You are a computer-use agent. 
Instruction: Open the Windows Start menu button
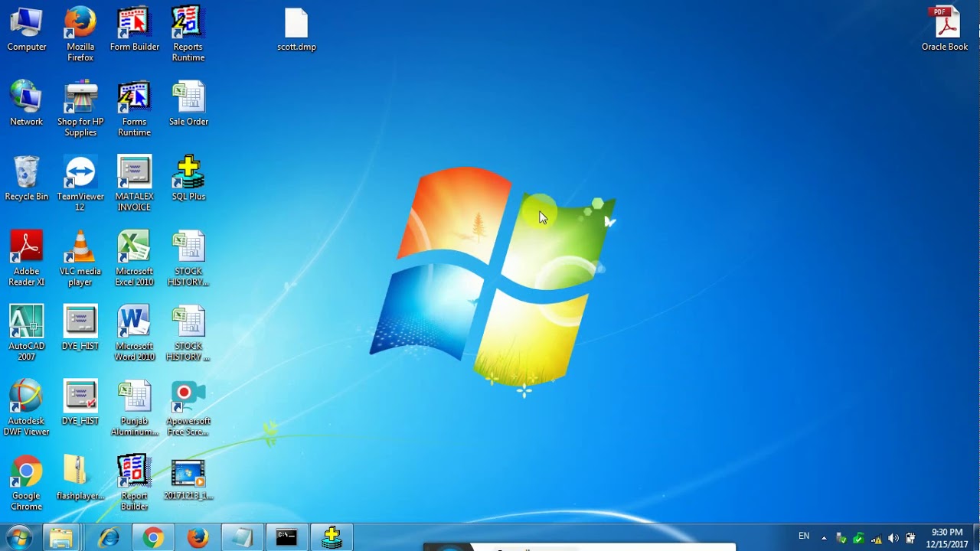[18, 538]
